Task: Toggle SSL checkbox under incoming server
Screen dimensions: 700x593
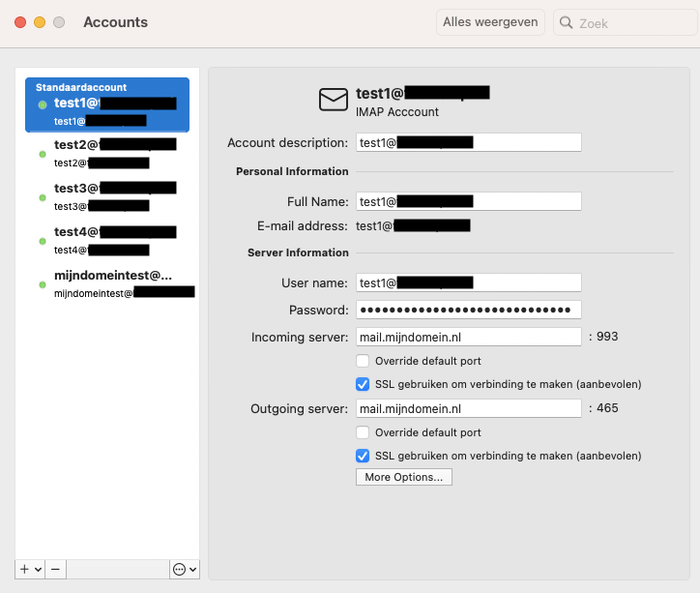Action: [x=363, y=384]
